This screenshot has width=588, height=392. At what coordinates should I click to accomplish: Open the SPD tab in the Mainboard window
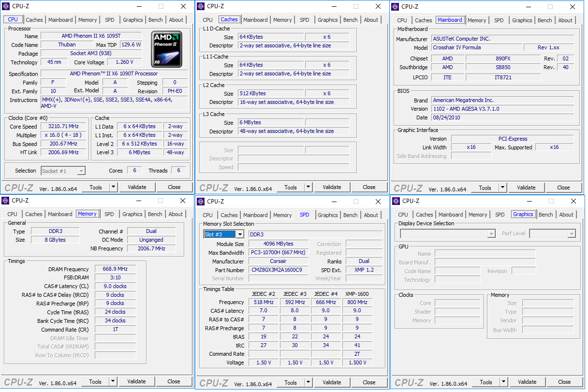(499, 20)
